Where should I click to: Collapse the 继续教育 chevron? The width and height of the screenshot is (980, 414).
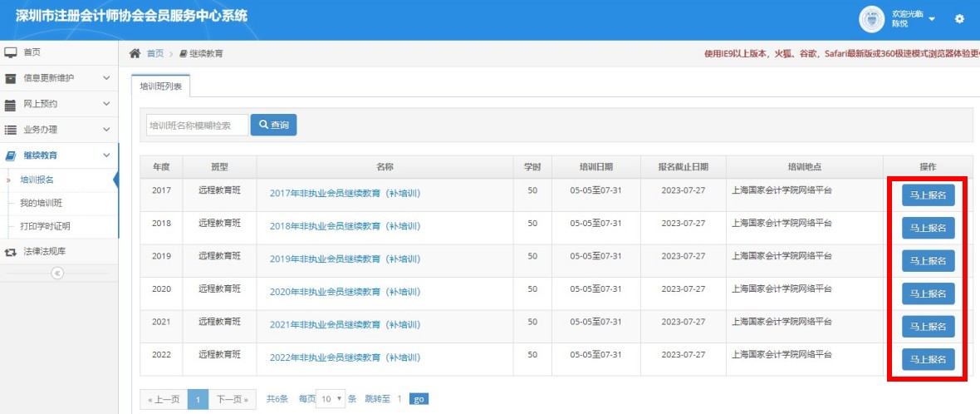click(x=106, y=155)
